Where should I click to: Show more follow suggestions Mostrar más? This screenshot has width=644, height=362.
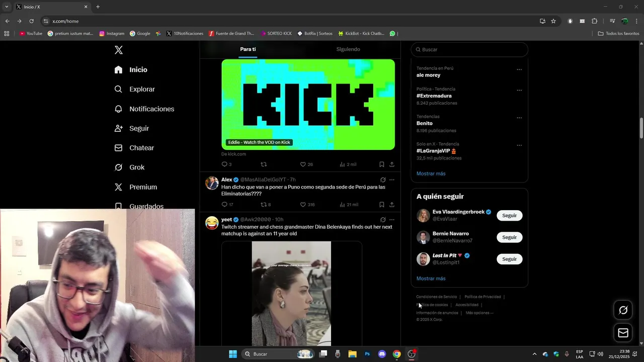tap(431, 279)
